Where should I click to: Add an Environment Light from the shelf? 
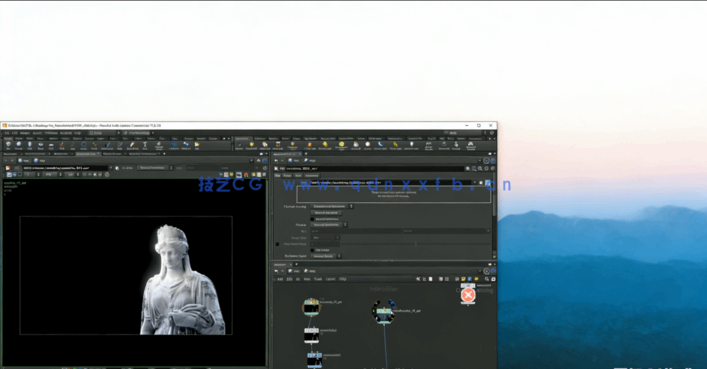[341, 145]
